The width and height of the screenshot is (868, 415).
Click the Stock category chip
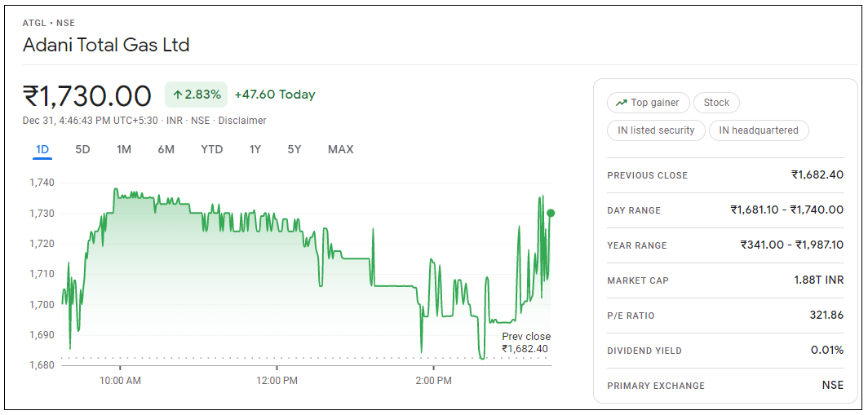(716, 103)
